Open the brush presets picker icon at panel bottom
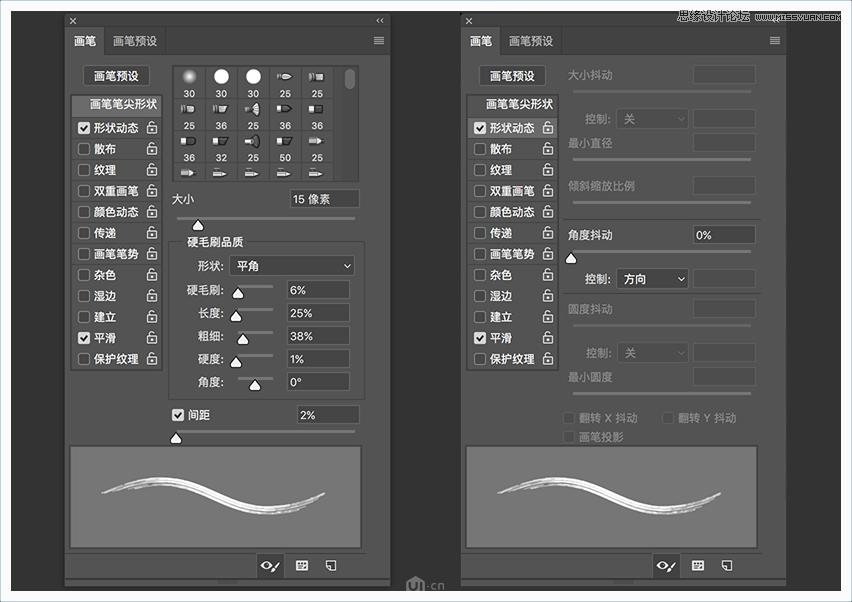 [x=300, y=566]
